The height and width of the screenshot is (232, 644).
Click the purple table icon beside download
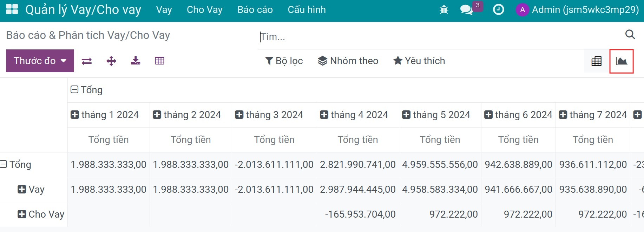[159, 61]
